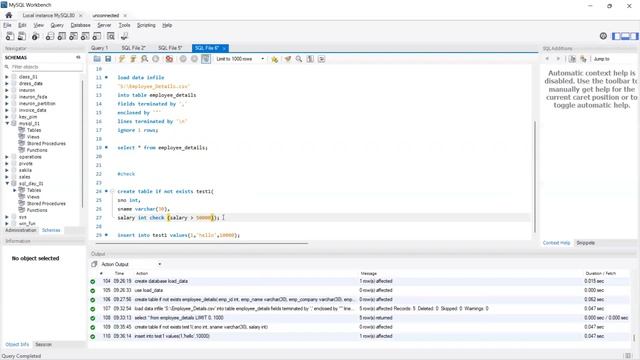Execute the script with the lightning icon
The width and height of the screenshot is (640, 360).
pos(122,59)
